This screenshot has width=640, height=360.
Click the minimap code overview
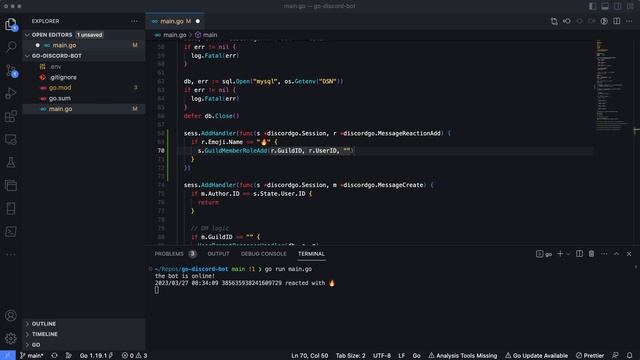coord(614,86)
